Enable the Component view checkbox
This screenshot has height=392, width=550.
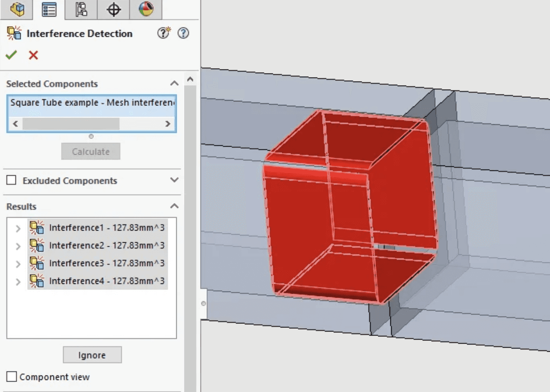click(12, 376)
